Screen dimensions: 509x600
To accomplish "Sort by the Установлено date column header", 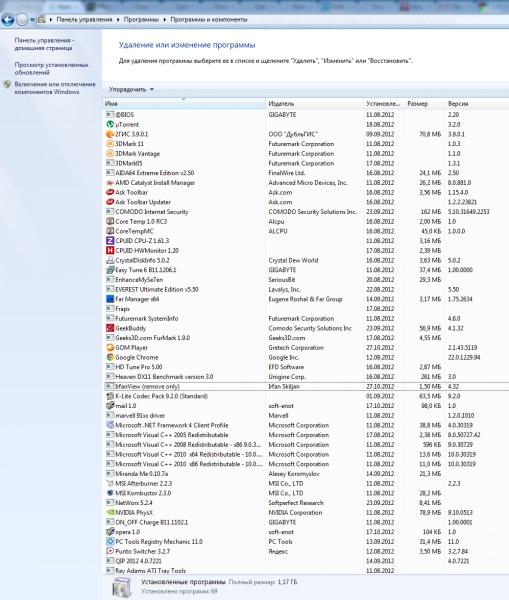I will click(x=384, y=104).
